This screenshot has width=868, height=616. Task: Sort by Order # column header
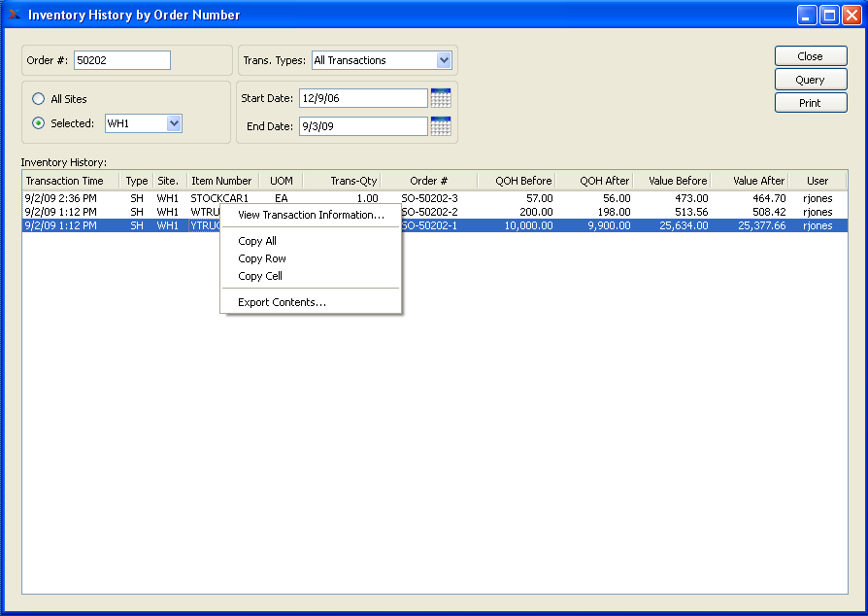pyautogui.click(x=428, y=181)
